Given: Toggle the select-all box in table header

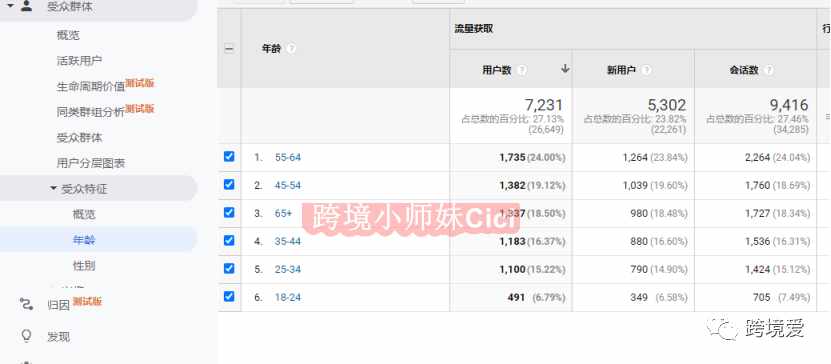Looking at the screenshot, I should [x=229, y=49].
